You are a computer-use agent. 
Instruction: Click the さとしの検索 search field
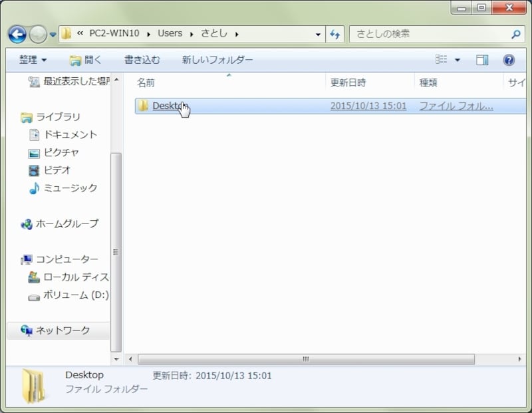429,34
